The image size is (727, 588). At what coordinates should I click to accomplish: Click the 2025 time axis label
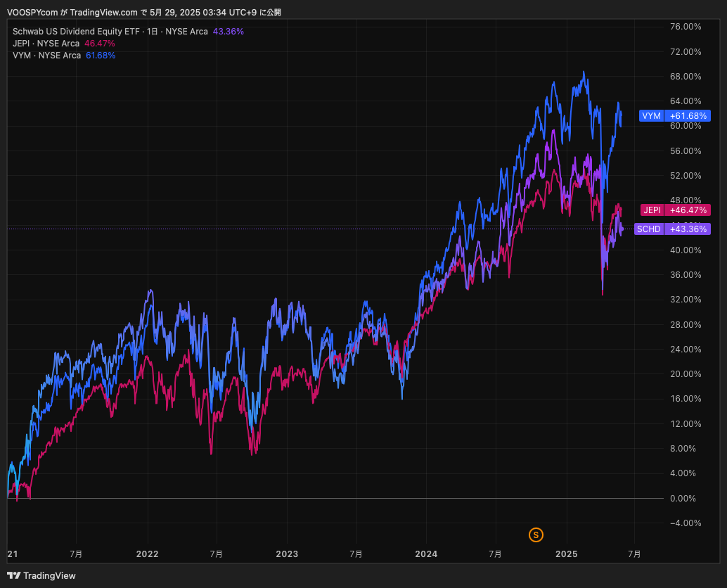point(567,554)
